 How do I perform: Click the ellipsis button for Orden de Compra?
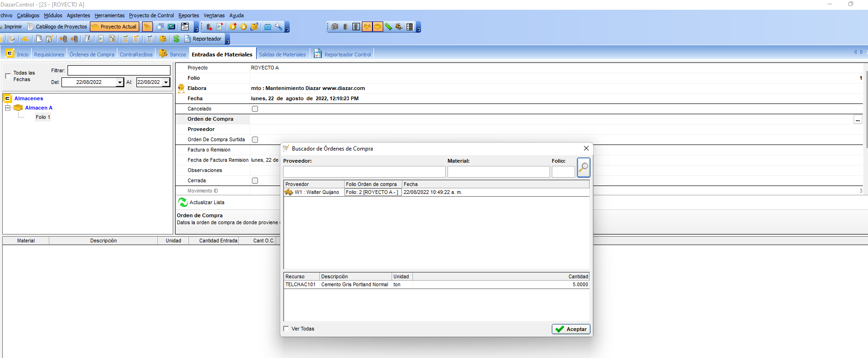(x=857, y=120)
